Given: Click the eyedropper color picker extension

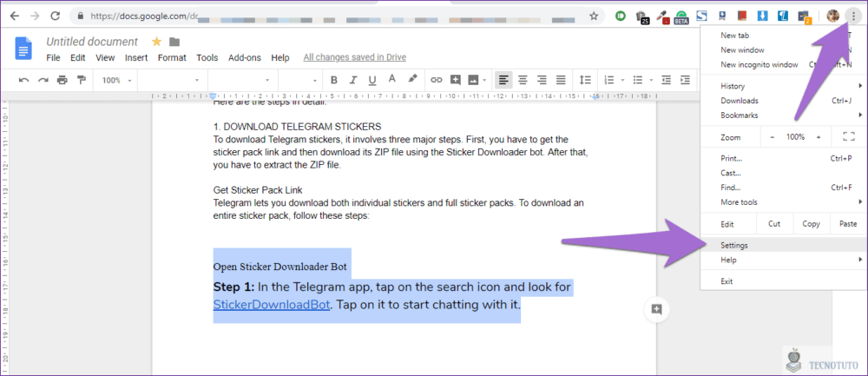Looking at the screenshot, I should click(661, 17).
